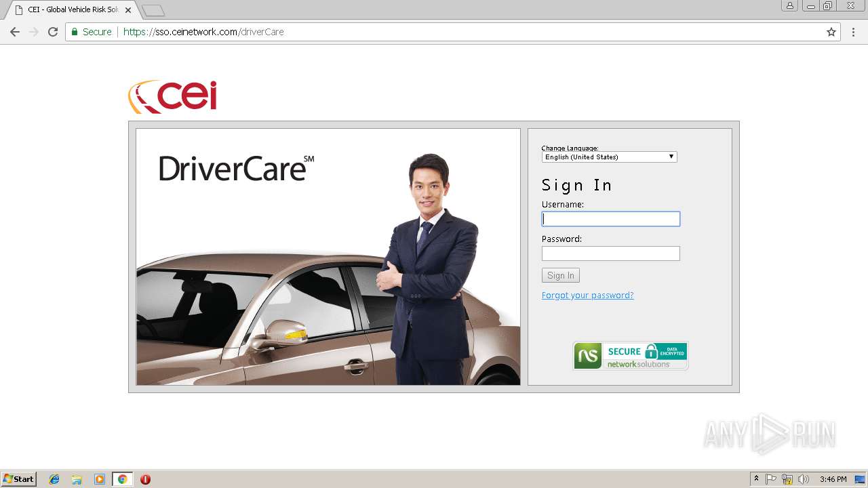This screenshot has height=488, width=868.
Task: Launch Internet Explorer from the taskbar
Action: click(54, 479)
